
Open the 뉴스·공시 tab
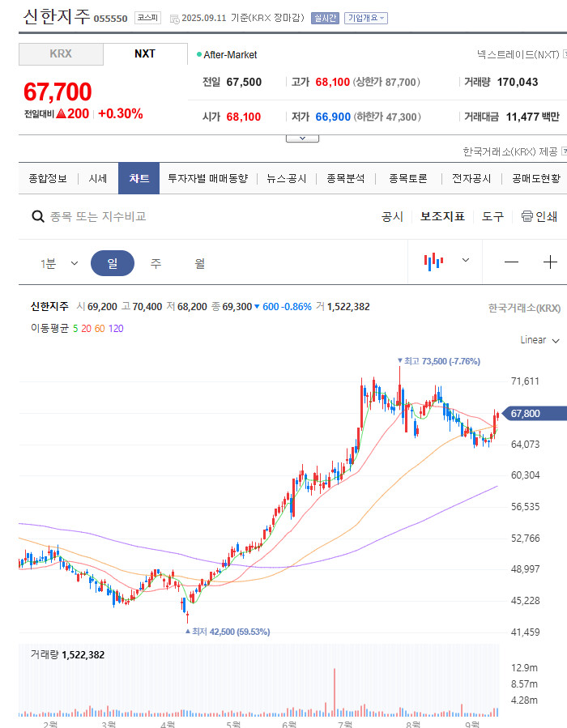tap(287, 178)
